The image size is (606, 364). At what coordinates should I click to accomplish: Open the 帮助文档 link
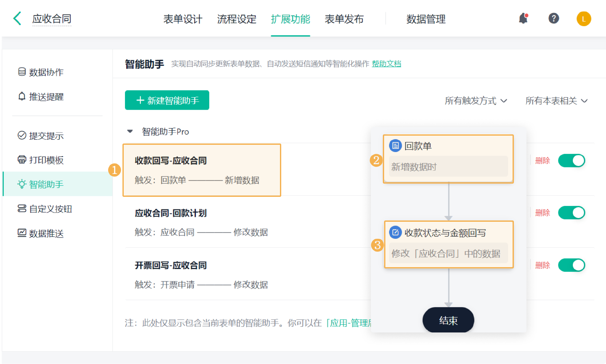click(386, 64)
